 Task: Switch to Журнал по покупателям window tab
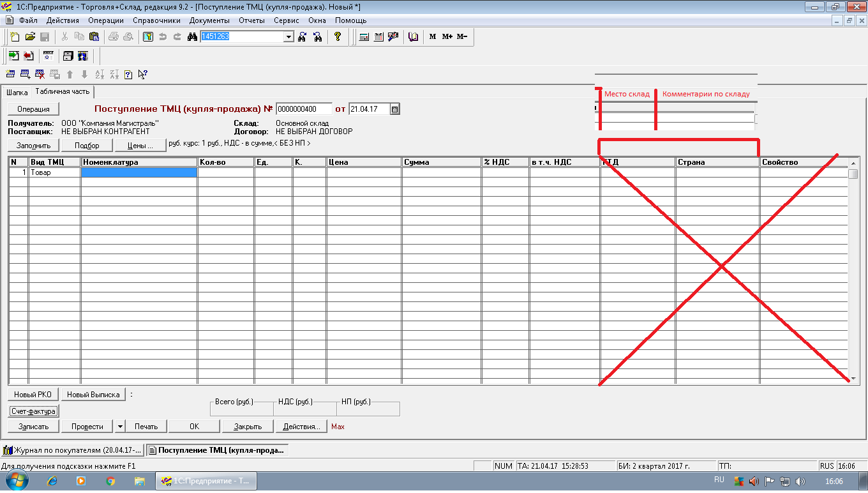[73, 450]
